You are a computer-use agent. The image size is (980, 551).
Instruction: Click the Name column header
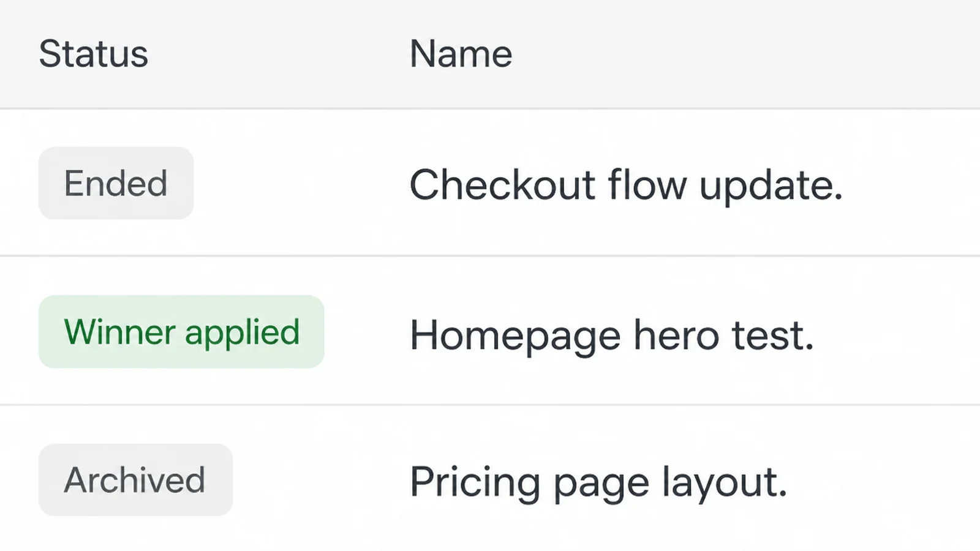click(x=461, y=54)
